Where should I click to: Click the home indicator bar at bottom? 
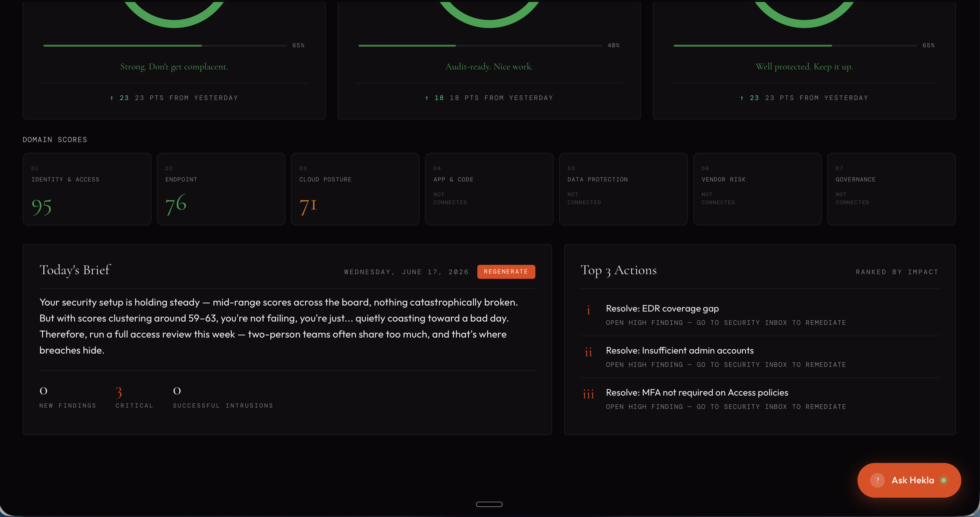pyautogui.click(x=489, y=504)
